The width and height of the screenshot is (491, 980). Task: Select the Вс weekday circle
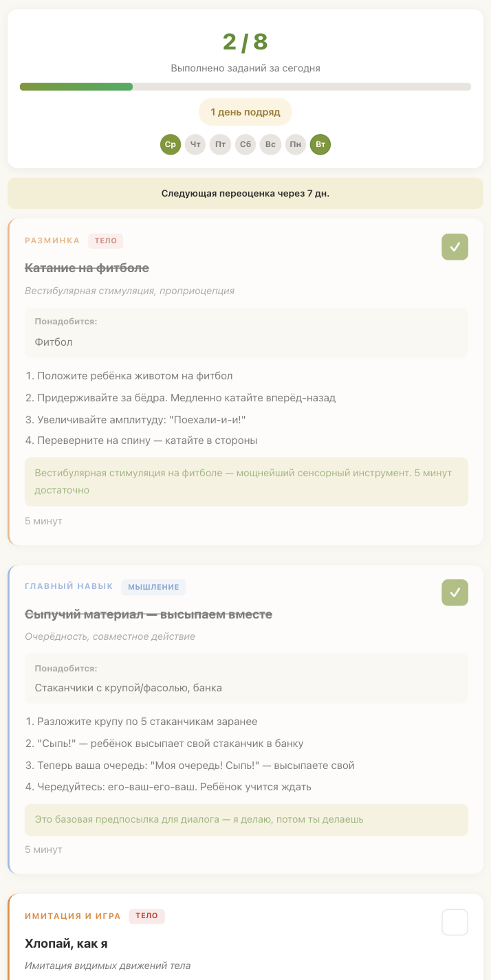pyautogui.click(x=270, y=144)
